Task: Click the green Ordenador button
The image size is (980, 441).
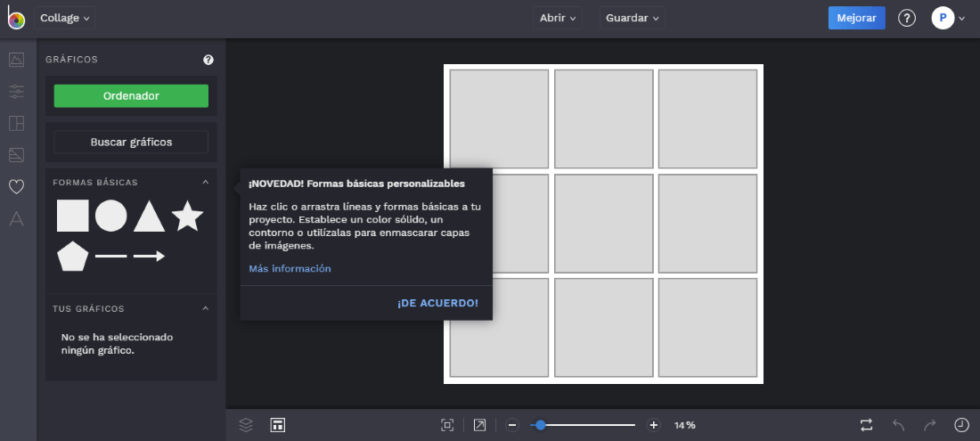Action: coord(131,96)
